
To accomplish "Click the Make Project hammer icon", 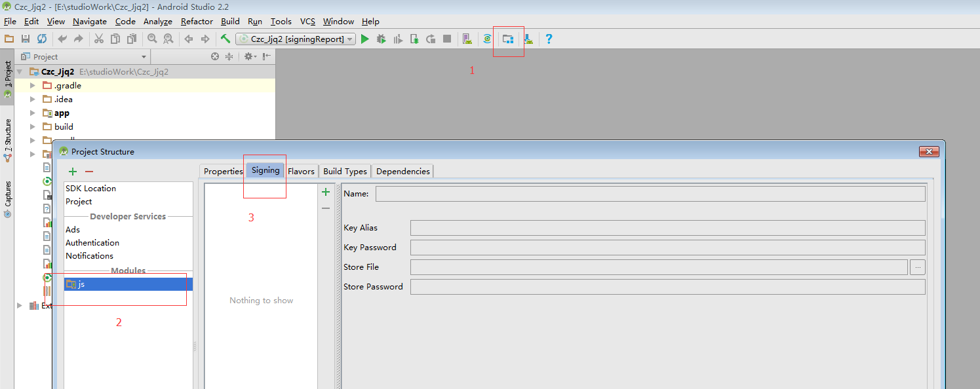I will pos(225,39).
